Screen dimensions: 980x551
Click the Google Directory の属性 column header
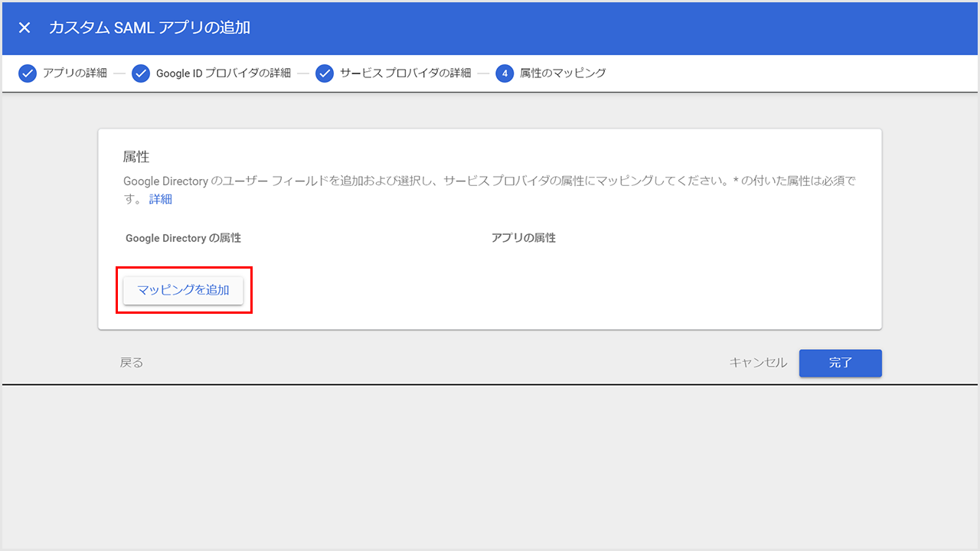183,238
